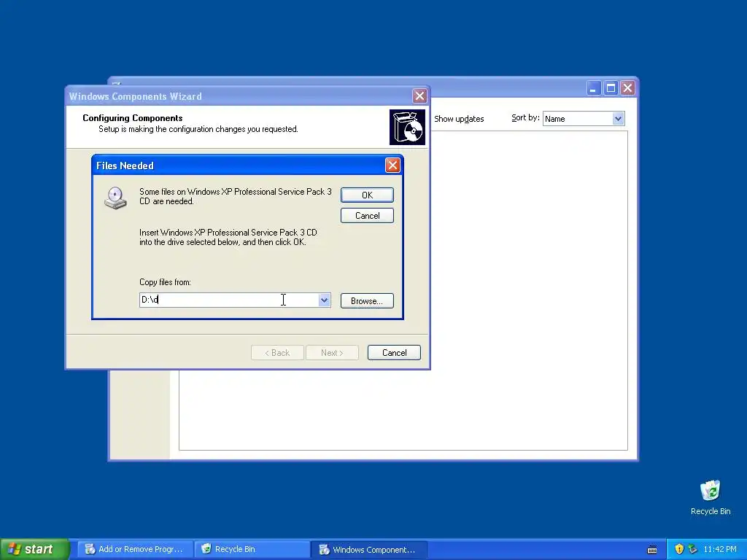Viewport: 747px width, 560px height.
Task: Click the disabled Next button in the wizard
Action: click(x=332, y=353)
